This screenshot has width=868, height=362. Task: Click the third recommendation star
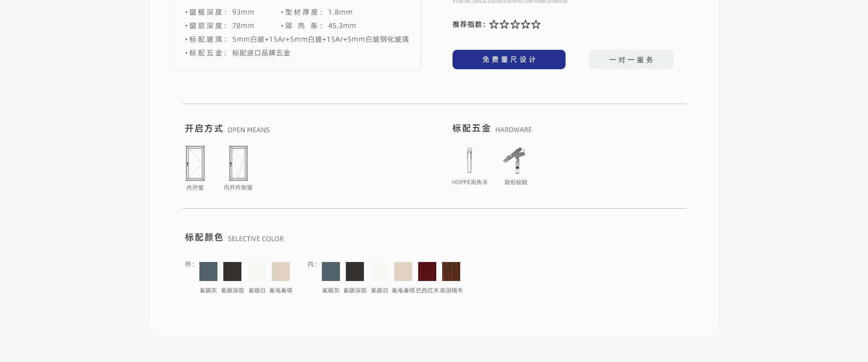(515, 24)
